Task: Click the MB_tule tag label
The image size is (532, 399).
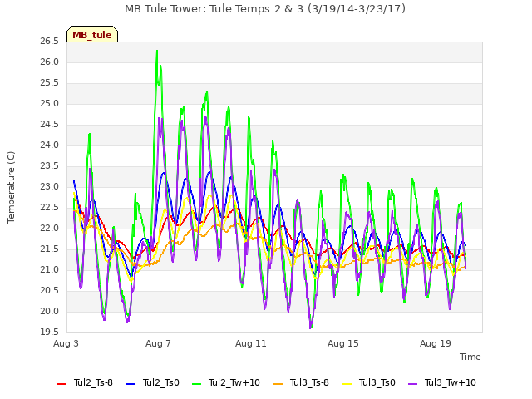Action: click(x=92, y=35)
